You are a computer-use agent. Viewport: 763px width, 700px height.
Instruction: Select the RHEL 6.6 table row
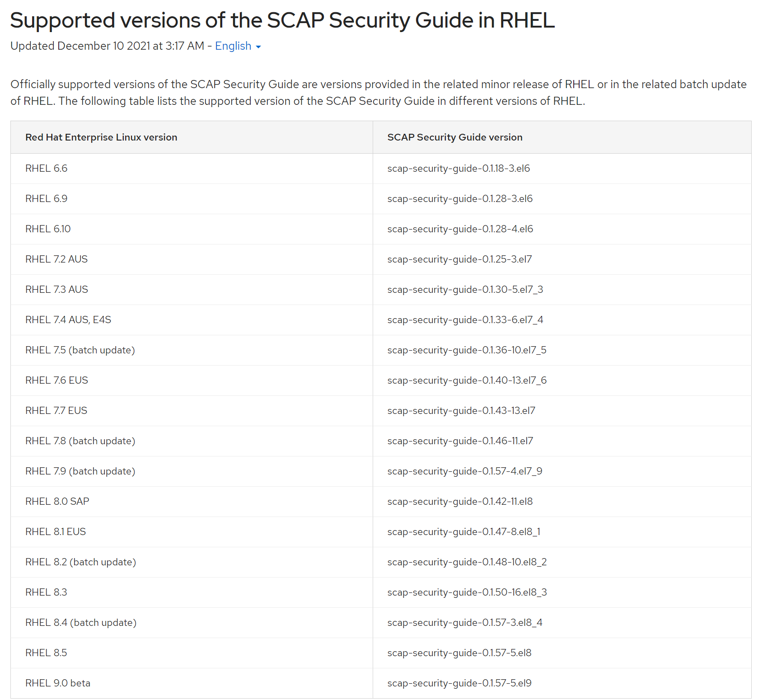(47, 168)
